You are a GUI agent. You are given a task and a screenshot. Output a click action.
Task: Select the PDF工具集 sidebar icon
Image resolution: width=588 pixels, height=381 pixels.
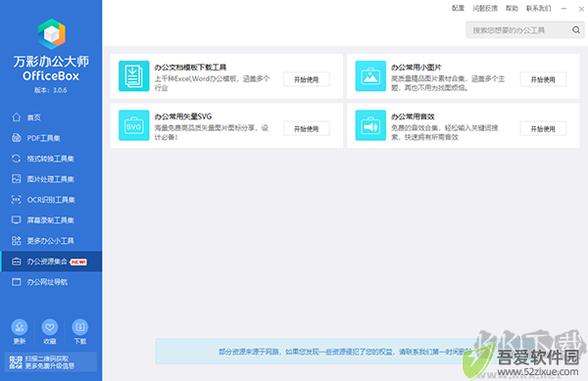click(x=16, y=138)
